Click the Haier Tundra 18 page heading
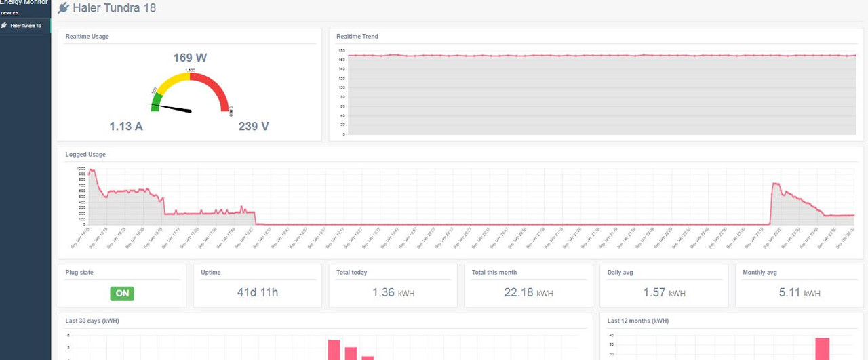 coord(115,8)
